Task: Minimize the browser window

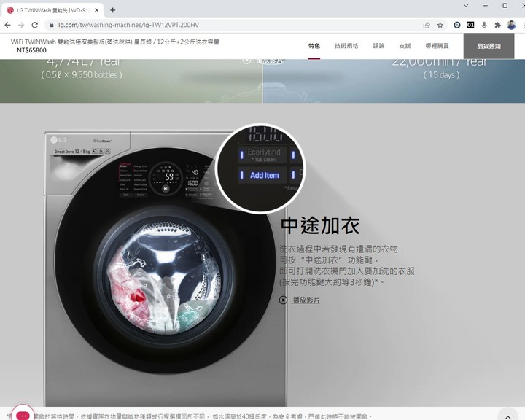Action: tap(486, 6)
